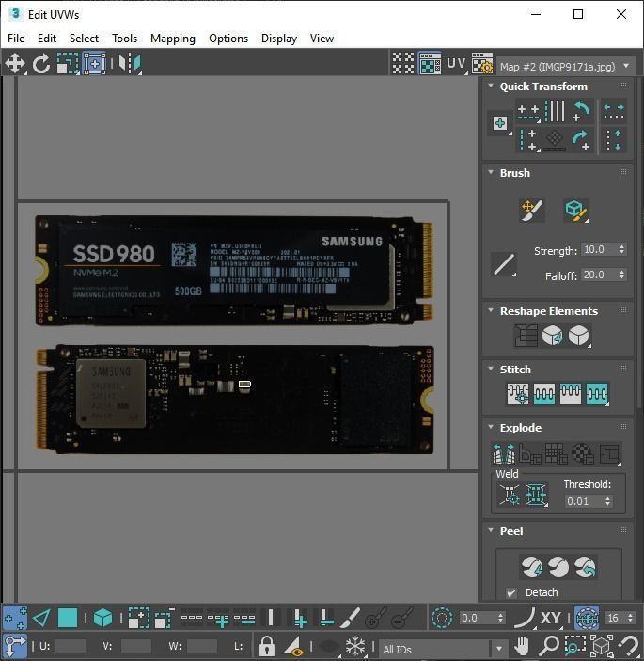Viewport: 644px width, 661px height.
Task: Click the Brush Strength value field
Action: click(599, 249)
